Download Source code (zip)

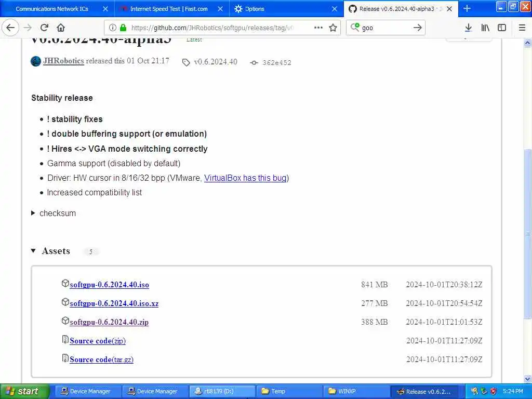98,341
